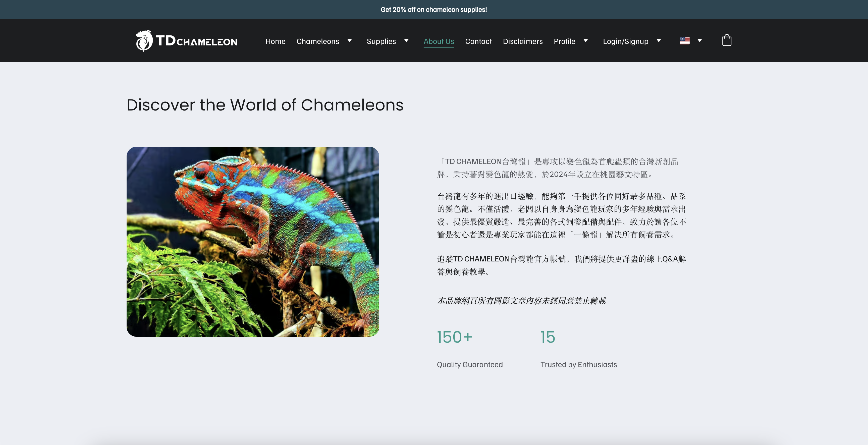This screenshot has width=868, height=445.
Task: Click the 20% off promo banner
Action: pos(434,10)
